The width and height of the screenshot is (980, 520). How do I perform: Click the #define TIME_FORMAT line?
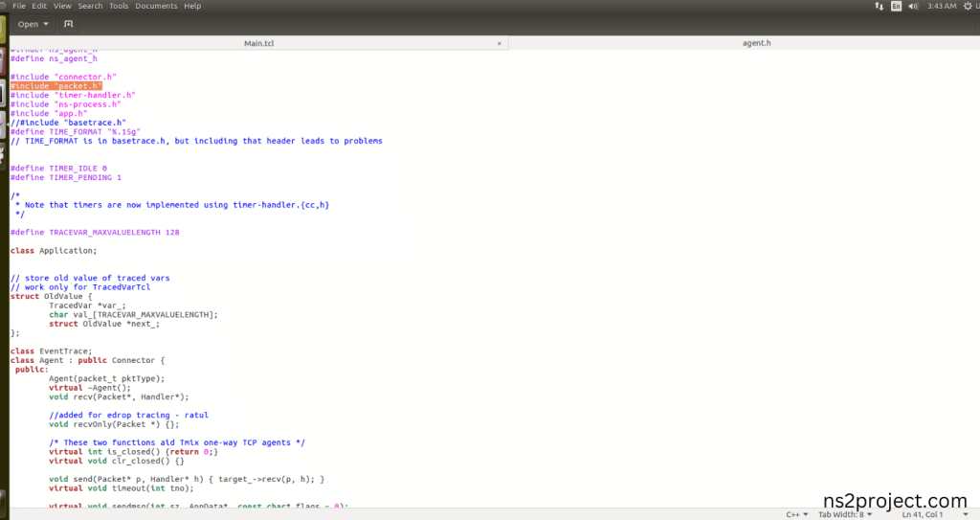pyautogui.click(x=76, y=131)
